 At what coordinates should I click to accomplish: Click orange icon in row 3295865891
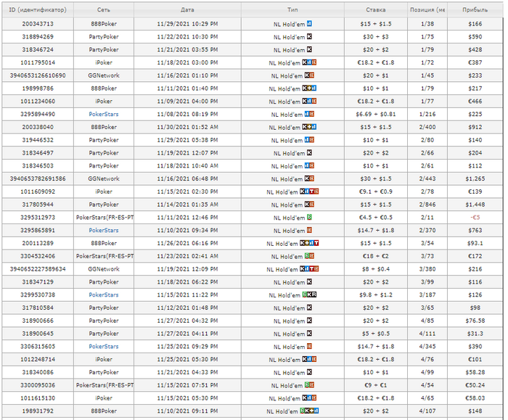click(x=309, y=230)
